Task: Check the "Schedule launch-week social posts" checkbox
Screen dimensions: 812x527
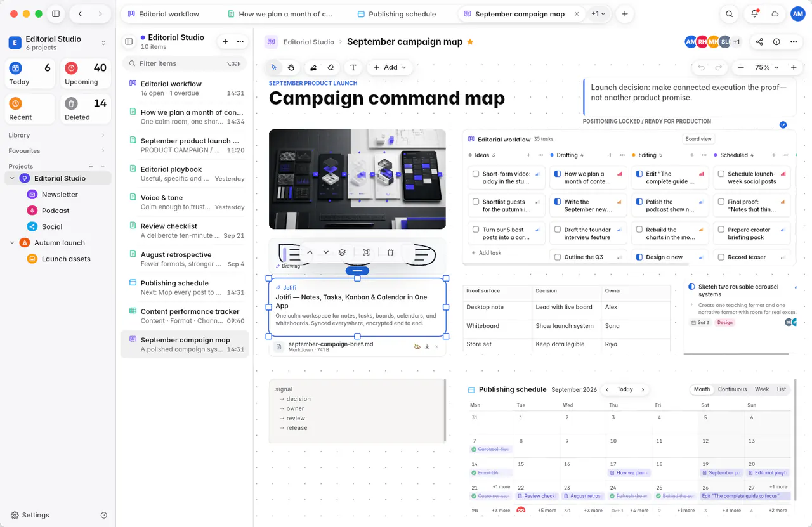Action: tap(721, 174)
